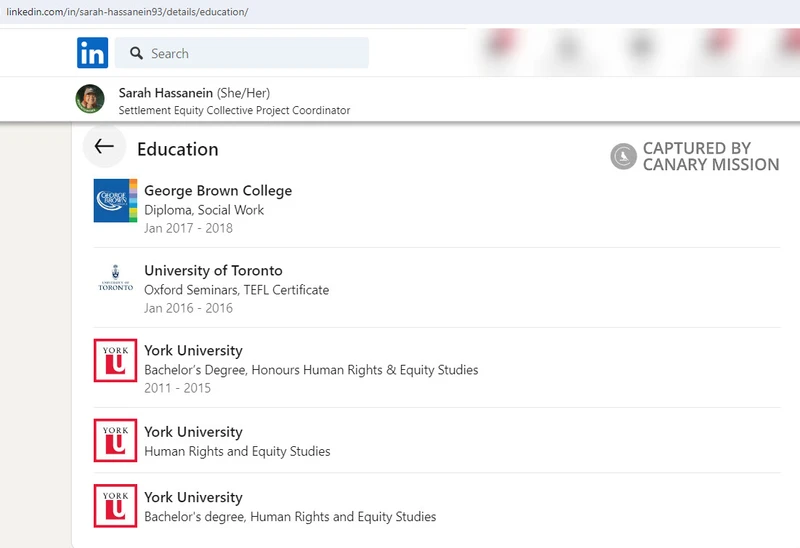Screen dimensions: 800x548
Task: Open the George Brown College school link
Action: pos(218,190)
